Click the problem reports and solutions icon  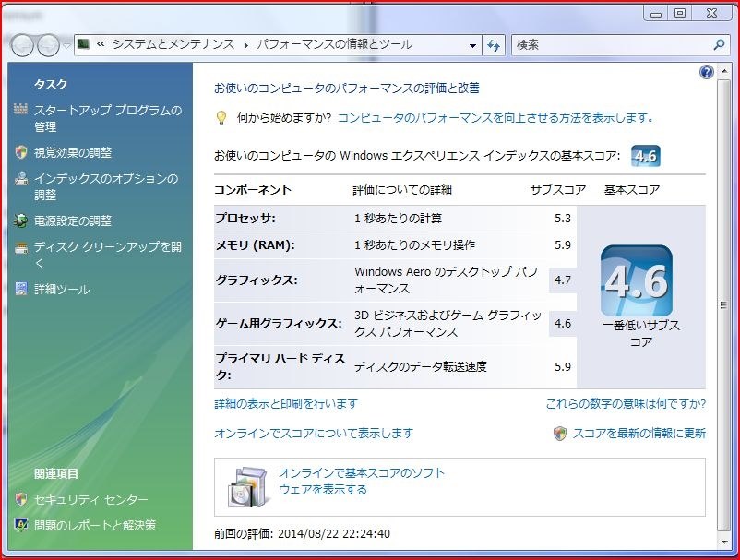click(21, 525)
